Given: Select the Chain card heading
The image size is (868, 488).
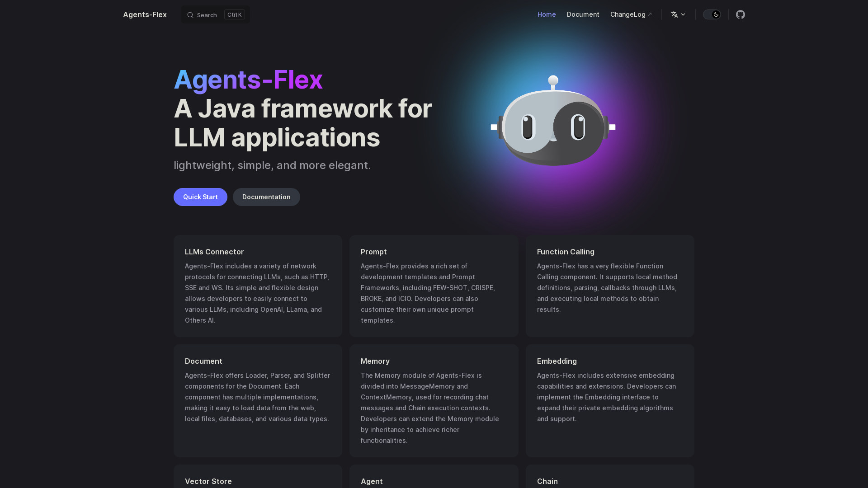Looking at the screenshot, I should [x=547, y=481].
